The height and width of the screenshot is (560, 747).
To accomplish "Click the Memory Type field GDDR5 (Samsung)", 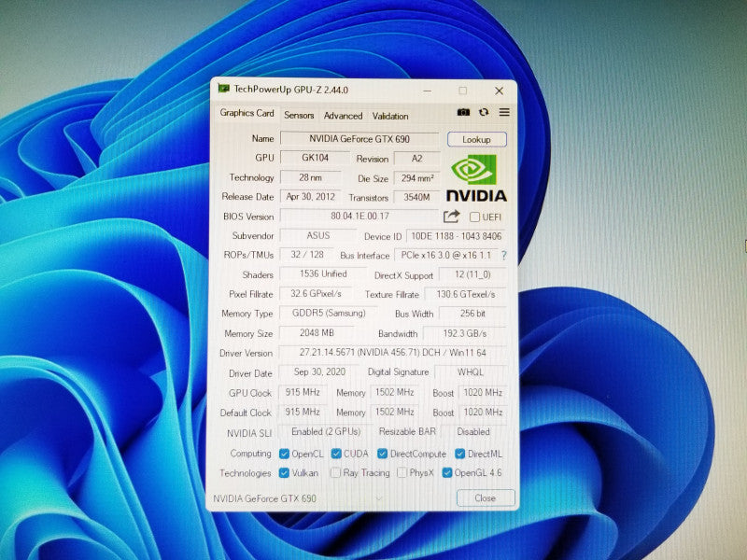I will point(329,313).
